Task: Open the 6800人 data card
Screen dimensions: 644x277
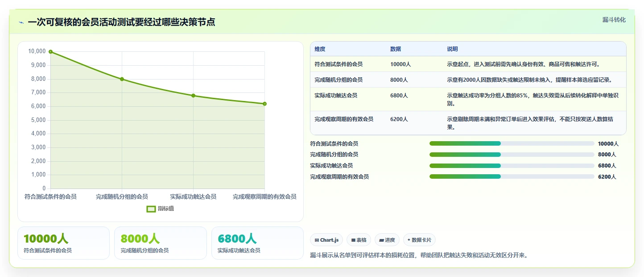Action: click(x=257, y=243)
